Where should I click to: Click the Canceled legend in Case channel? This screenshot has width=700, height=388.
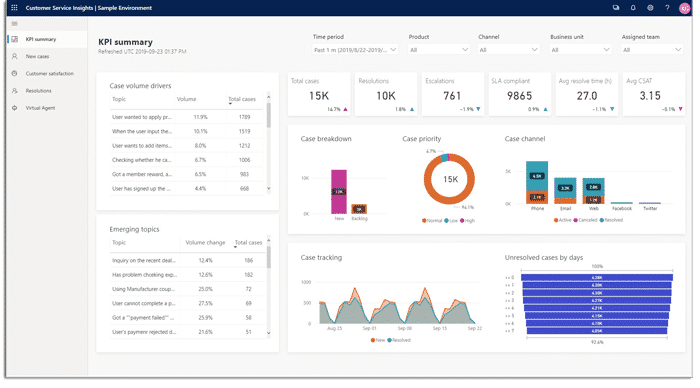click(x=585, y=220)
